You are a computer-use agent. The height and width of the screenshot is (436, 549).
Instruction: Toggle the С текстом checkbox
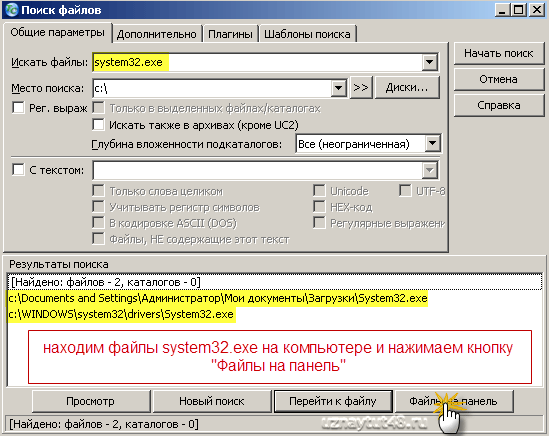click(x=18, y=170)
